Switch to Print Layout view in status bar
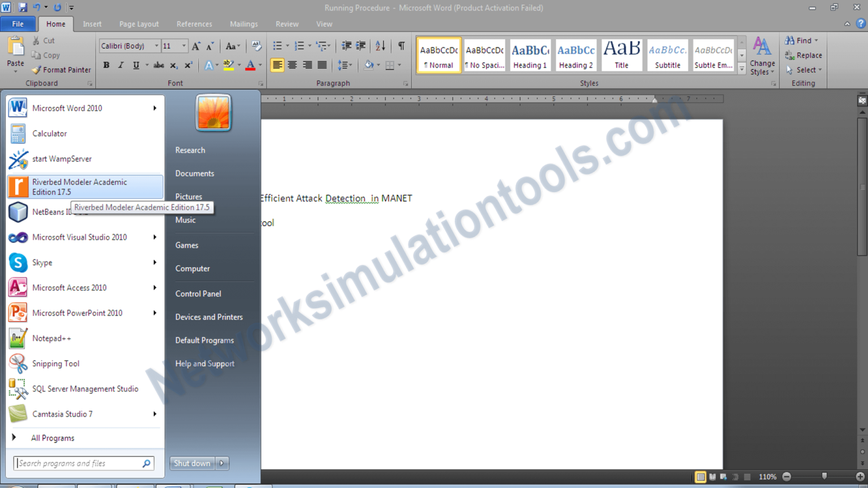The height and width of the screenshot is (488, 868). pos(701,477)
